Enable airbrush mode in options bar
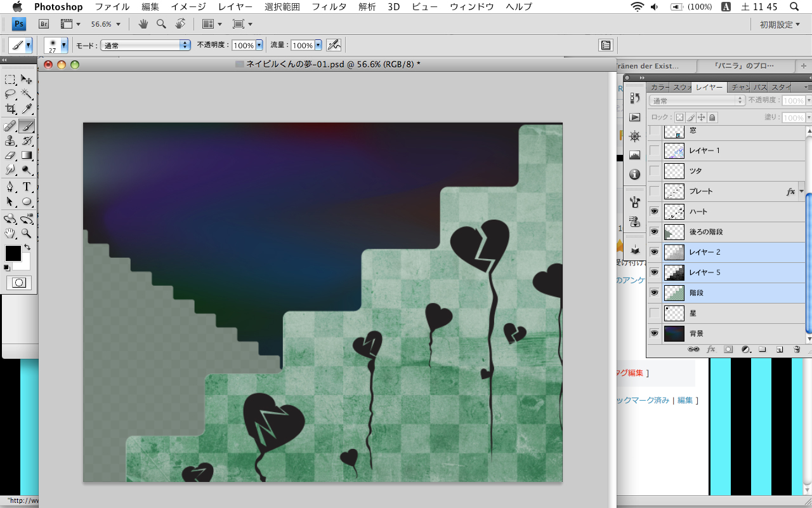 pyautogui.click(x=334, y=45)
